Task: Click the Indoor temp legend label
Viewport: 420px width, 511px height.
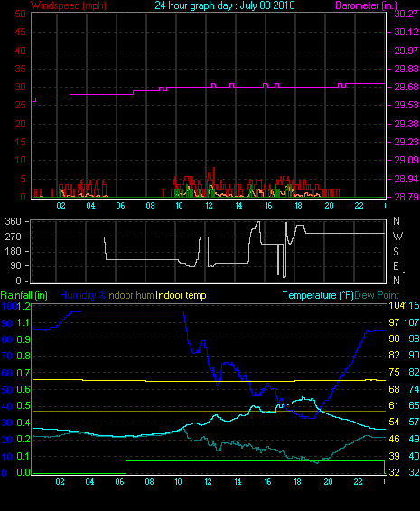Action: tap(181, 295)
